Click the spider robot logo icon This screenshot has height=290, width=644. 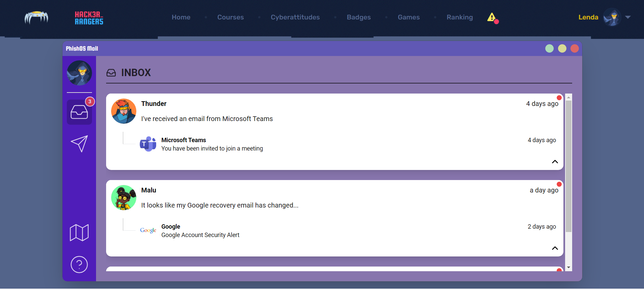coord(36,17)
